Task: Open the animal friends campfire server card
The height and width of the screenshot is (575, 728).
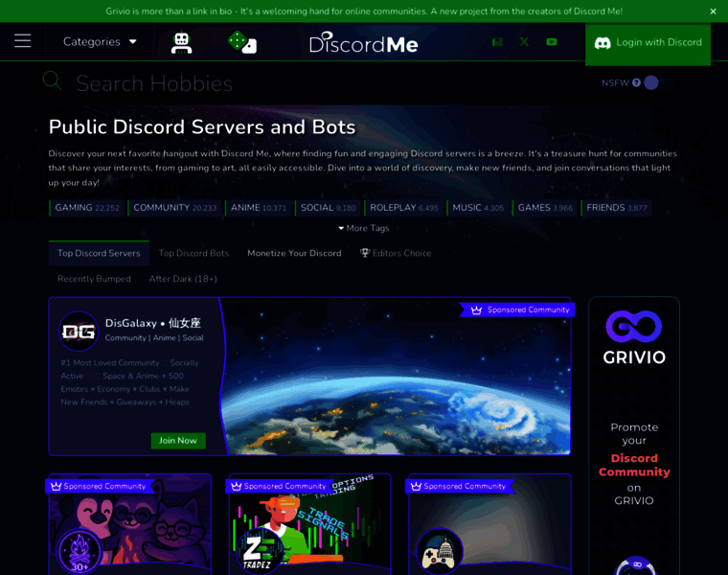Action: pyautogui.click(x=130, y=524)
